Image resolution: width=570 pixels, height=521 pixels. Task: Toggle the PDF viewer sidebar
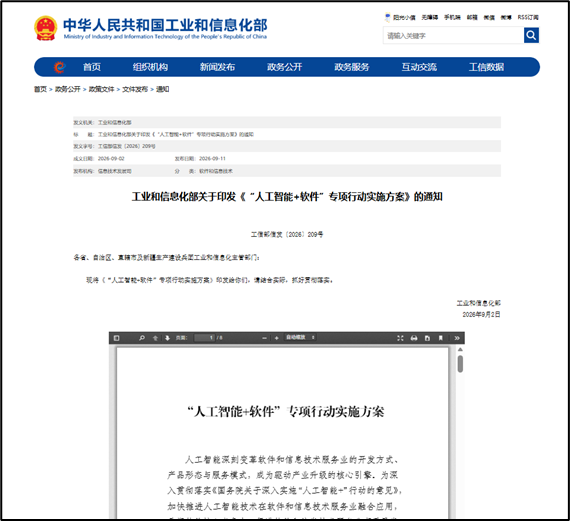(x=116, y=338)
